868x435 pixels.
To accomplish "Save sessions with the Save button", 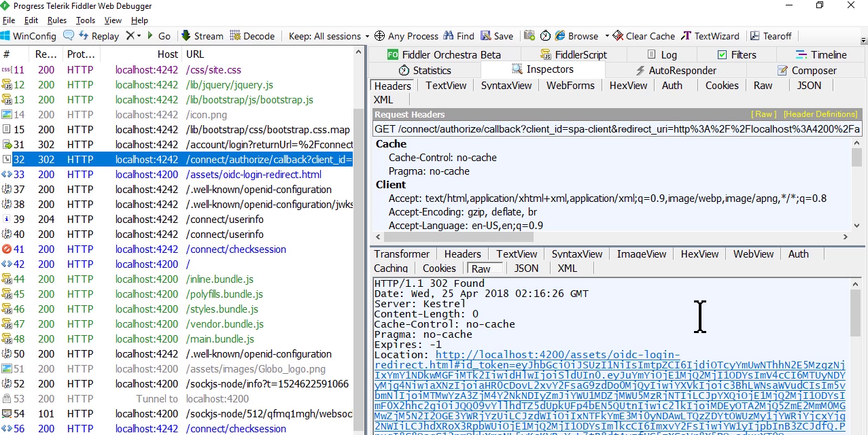I will [x=497, y=36].
